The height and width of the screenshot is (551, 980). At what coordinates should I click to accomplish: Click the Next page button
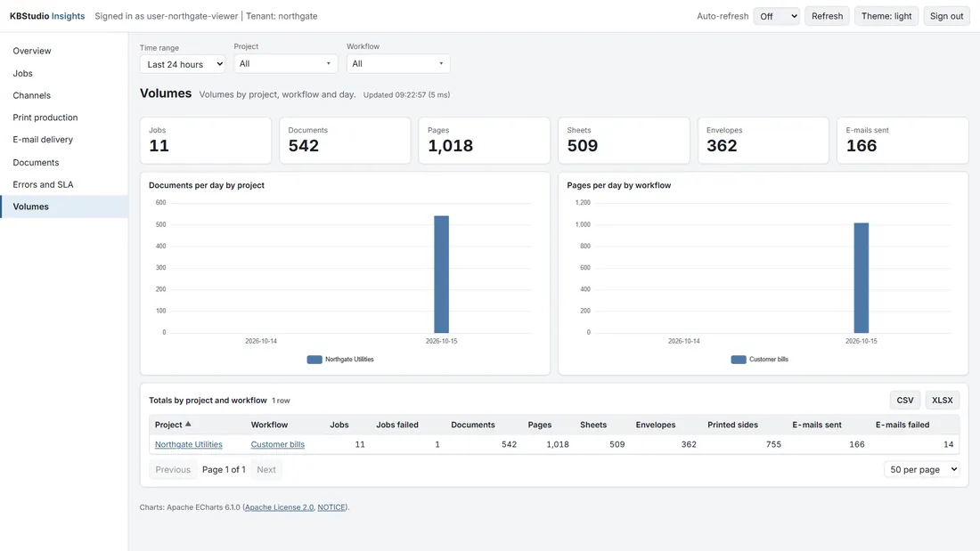266,470
